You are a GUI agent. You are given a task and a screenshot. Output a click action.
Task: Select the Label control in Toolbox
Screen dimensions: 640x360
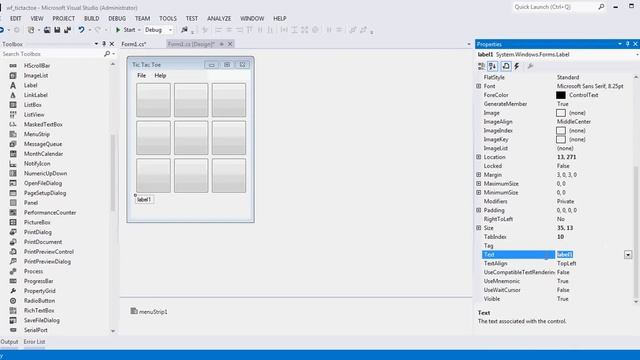[31, 85]
